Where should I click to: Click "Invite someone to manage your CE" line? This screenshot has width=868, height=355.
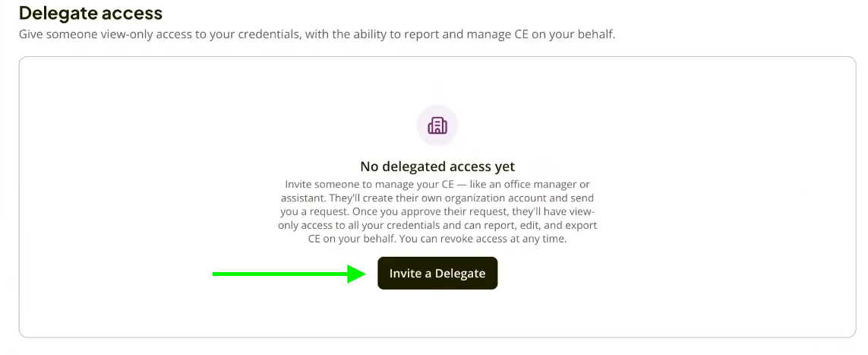[366, 184]
